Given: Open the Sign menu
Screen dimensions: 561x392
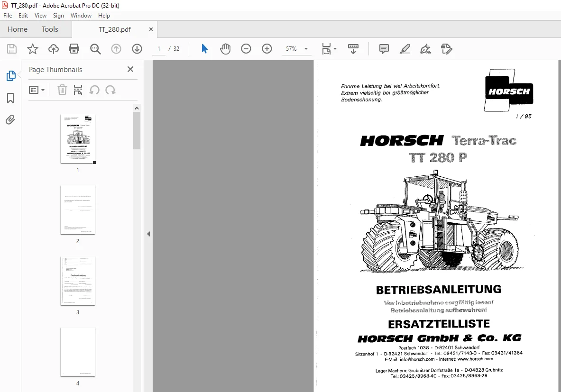Looking at the screenshot, I should click(58, 15).
